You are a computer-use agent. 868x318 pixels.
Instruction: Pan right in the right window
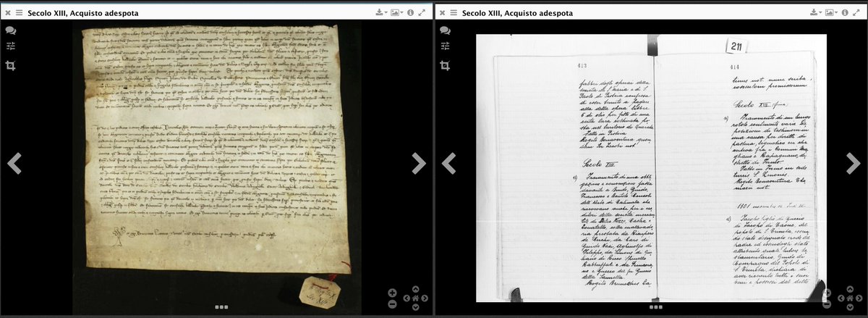pos(859,298)
